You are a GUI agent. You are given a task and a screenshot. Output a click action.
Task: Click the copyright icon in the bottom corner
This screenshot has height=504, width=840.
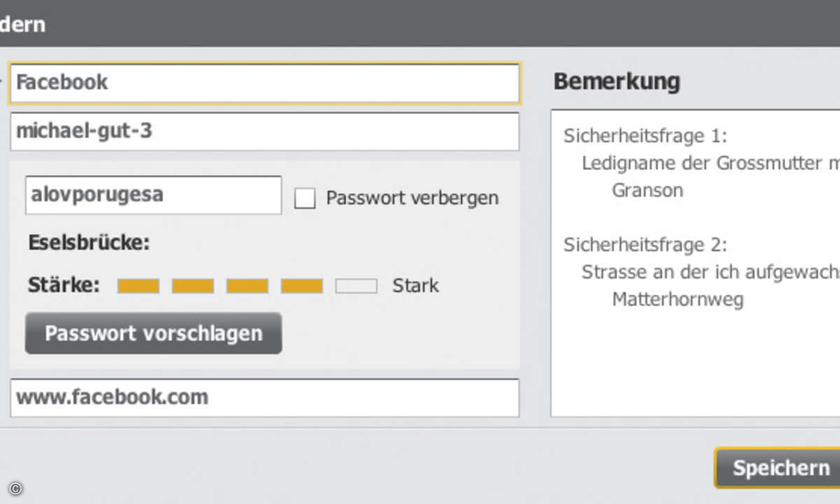[x=15, y=489]
